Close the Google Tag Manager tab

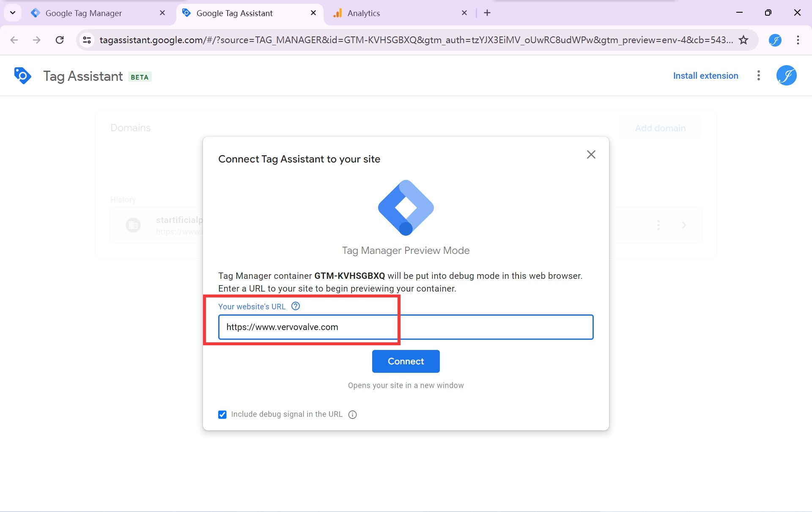tap(162, 13)
